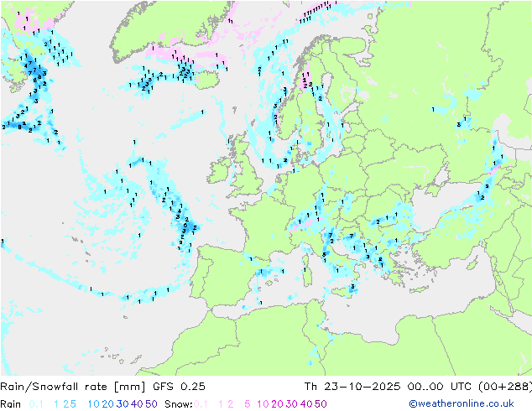Click the "00..00 UTC" time label
The image size is (532, 411).
(x=440, y=387)
